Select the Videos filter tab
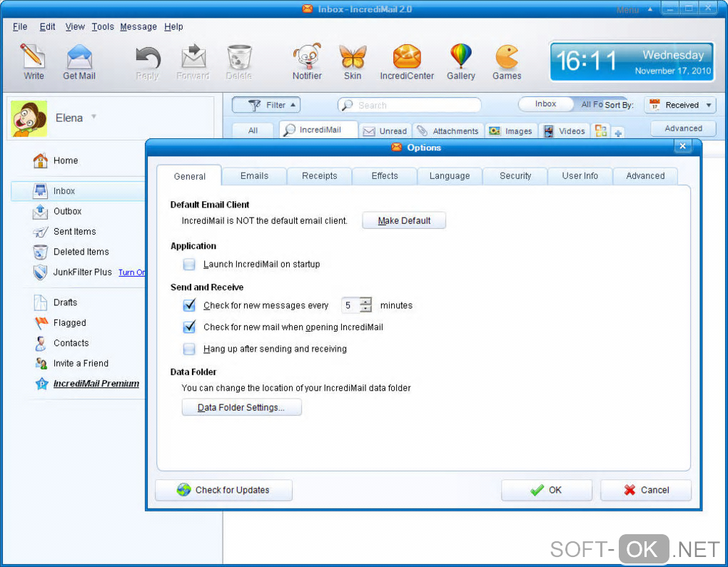 (564, 131)
